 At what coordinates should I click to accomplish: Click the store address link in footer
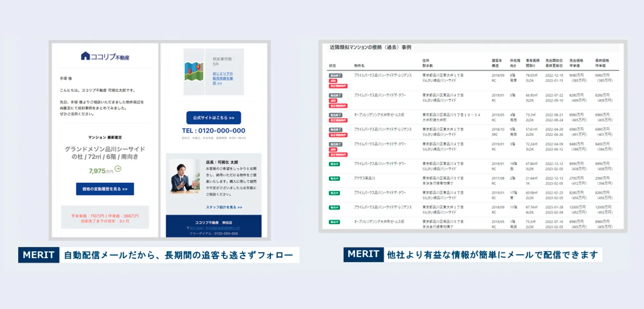[x=213, y=228]
